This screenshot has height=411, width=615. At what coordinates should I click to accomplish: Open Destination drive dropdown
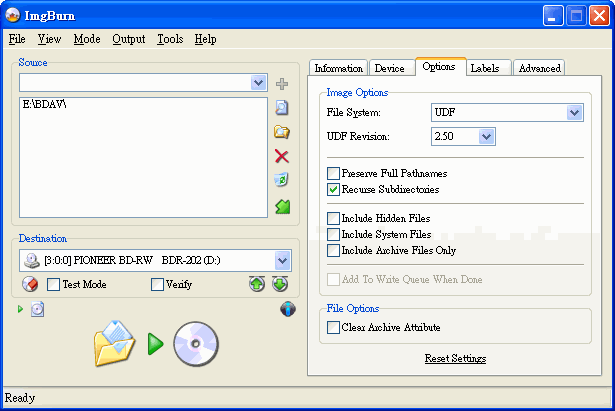click(282, 260)
